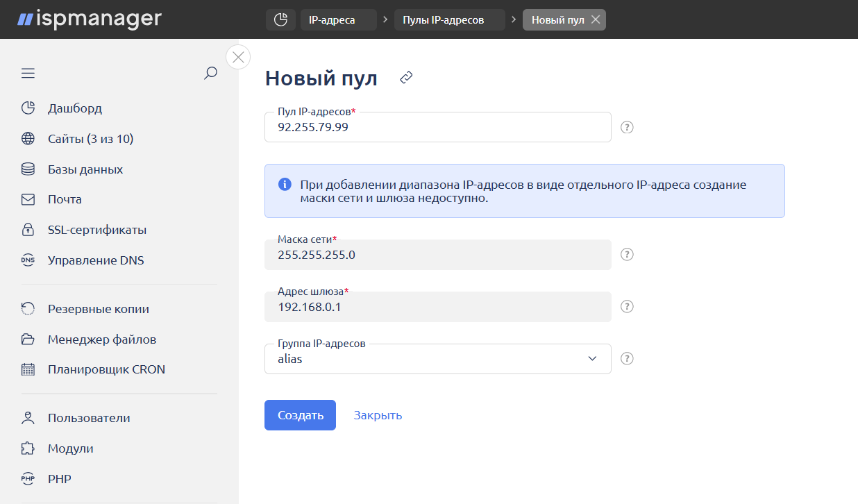Toggle the hamburger menu in sidebar

tap(28, 74)
